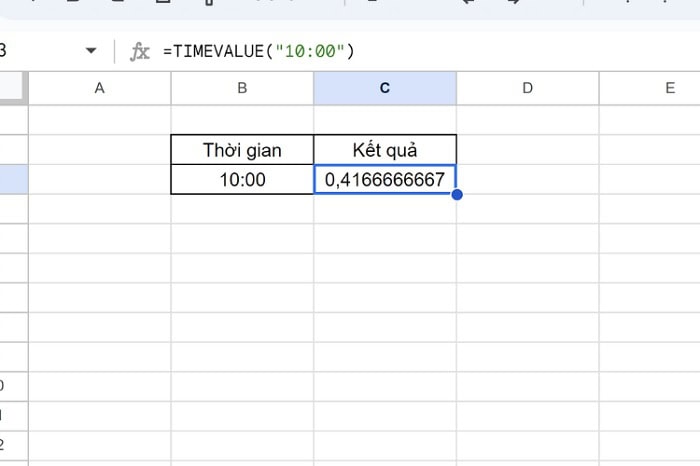Click the empty cell right of 0,4166666667
The width and height of the screenshot is (700, 466).
tap(527, 180)
